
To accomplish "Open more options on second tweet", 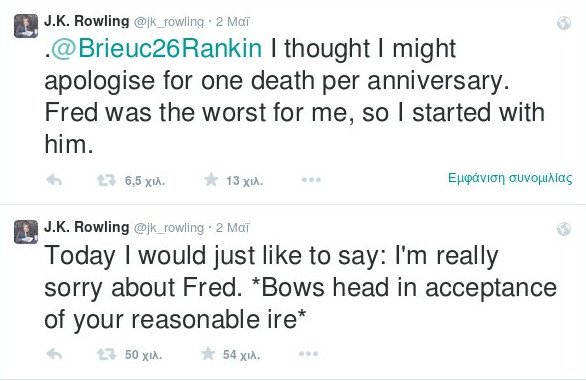I will (x=308, y=353).
